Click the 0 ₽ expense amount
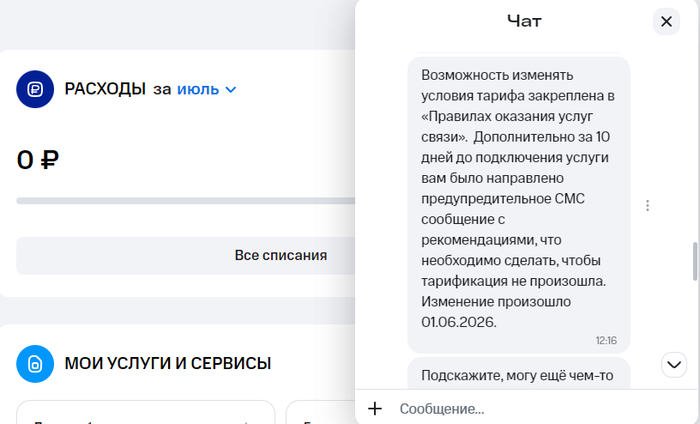Screen dimensions: 700x424 tap(38, 160)
